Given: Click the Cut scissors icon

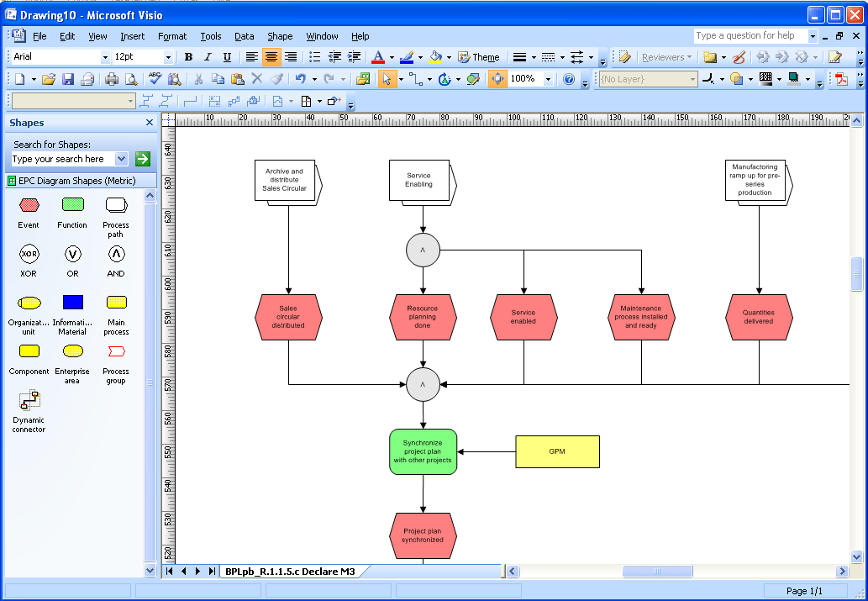Looking at the screenshot, I should pos(198,79).
